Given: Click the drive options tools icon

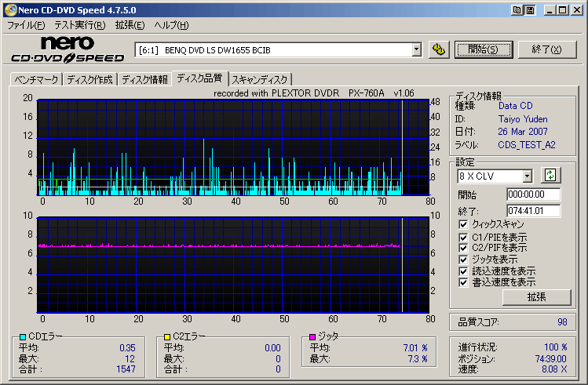Looking at the screenshot, I should pos(438,49).
